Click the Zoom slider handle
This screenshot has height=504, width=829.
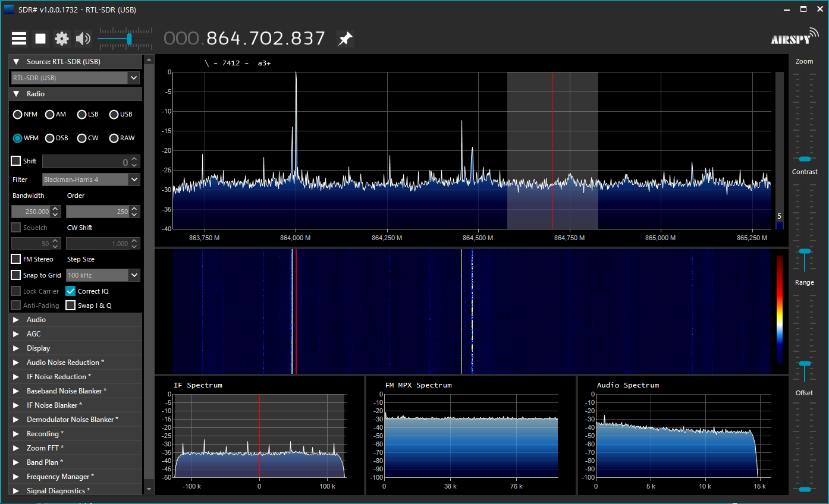click(x=804, y=159)
